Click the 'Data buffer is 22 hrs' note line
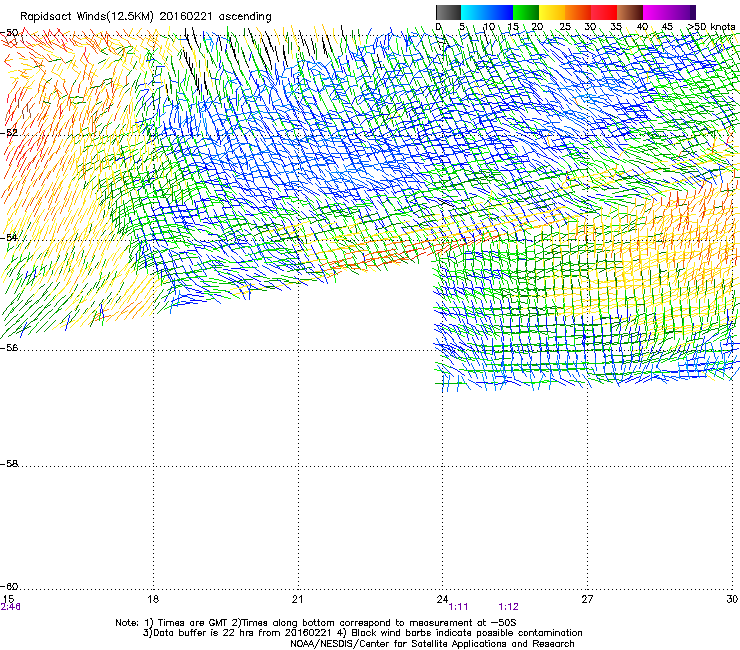Viewport: 740px width, 650px height. (x=362, y=633)
